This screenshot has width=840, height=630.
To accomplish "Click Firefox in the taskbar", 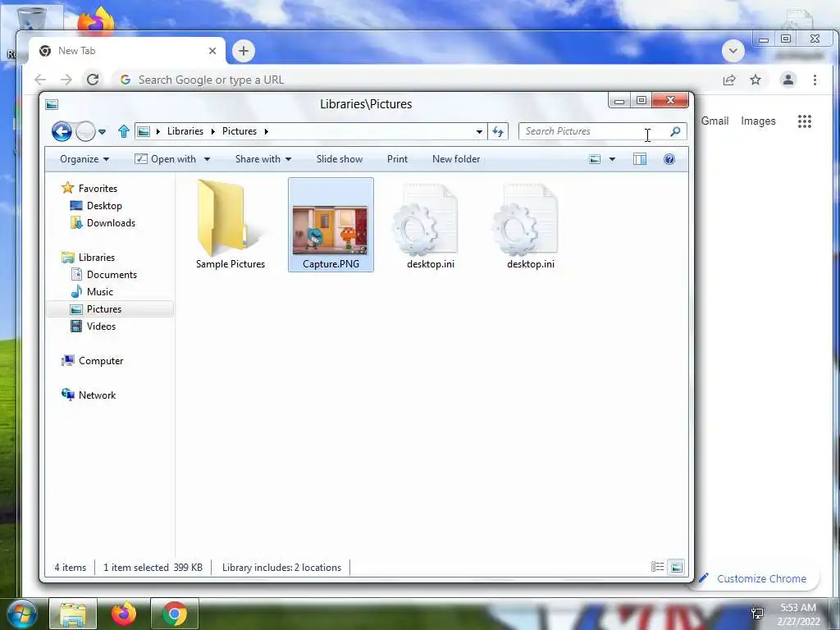I will tap(124, 614).
